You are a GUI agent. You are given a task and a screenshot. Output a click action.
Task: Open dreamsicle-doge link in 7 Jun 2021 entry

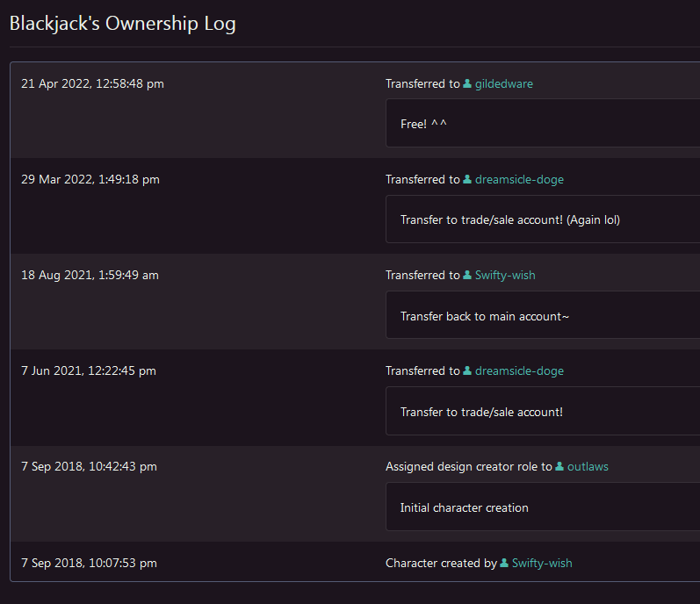tap(519, 371)
